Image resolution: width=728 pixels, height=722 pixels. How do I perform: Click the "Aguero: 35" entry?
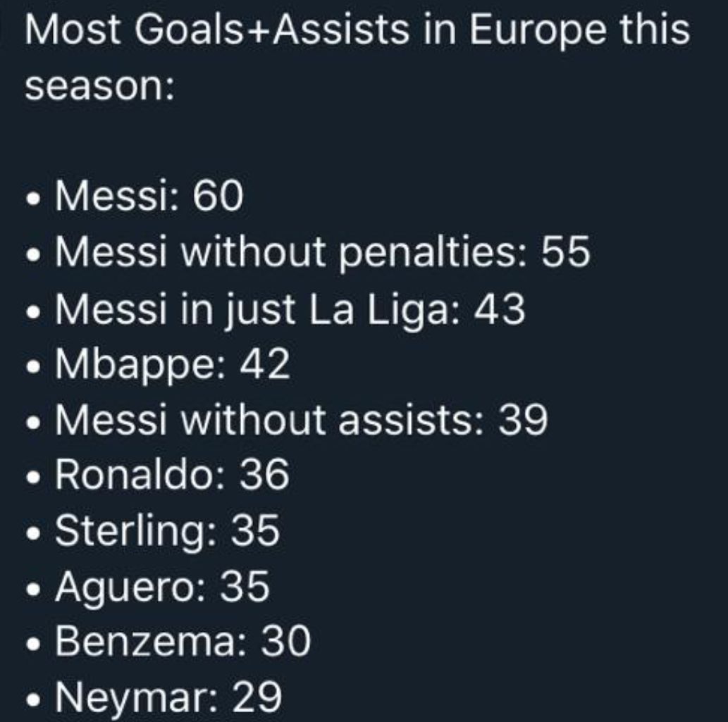pos(162,587)
